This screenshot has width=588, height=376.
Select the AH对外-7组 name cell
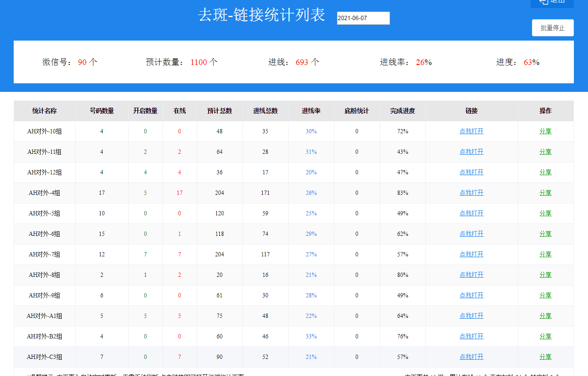[44, 254]
